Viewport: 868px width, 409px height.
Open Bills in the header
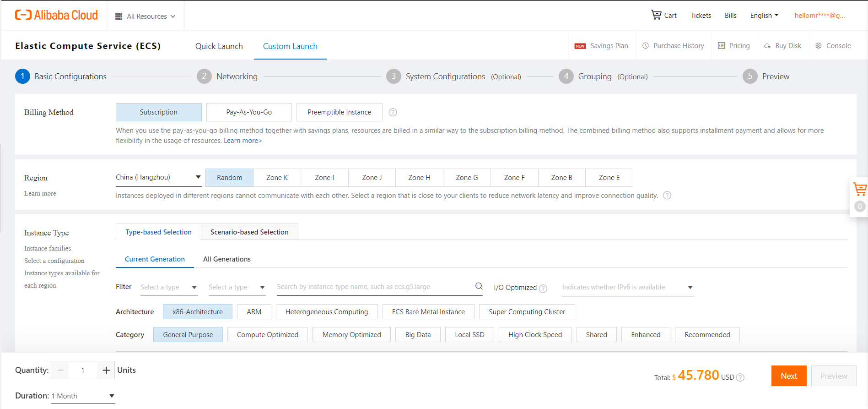(x=731, y=16)
